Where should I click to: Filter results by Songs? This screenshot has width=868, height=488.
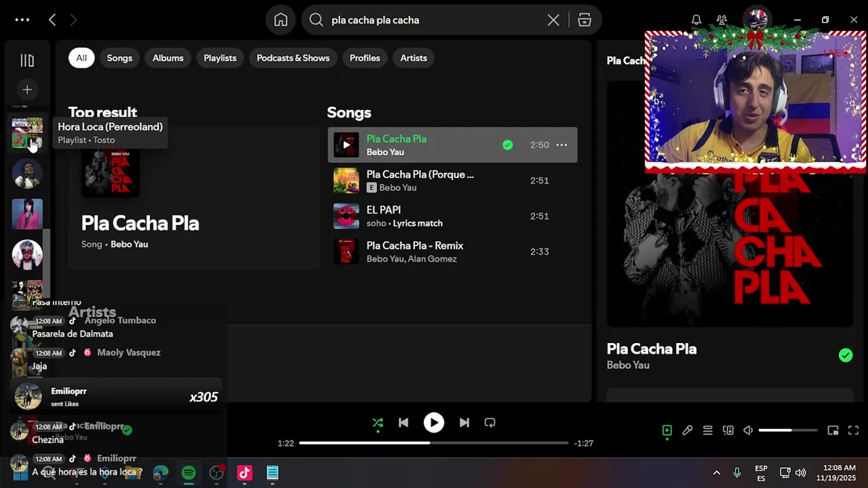(119, 58)
